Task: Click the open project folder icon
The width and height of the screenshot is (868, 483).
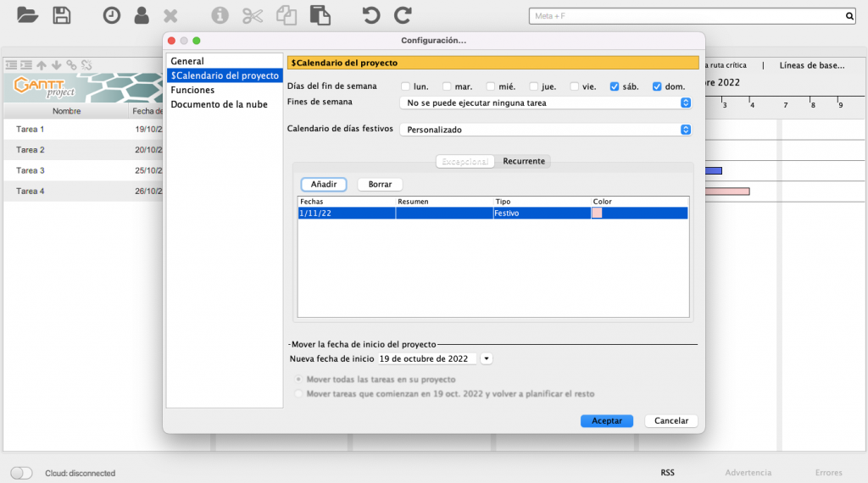Action: pos(27,15)
